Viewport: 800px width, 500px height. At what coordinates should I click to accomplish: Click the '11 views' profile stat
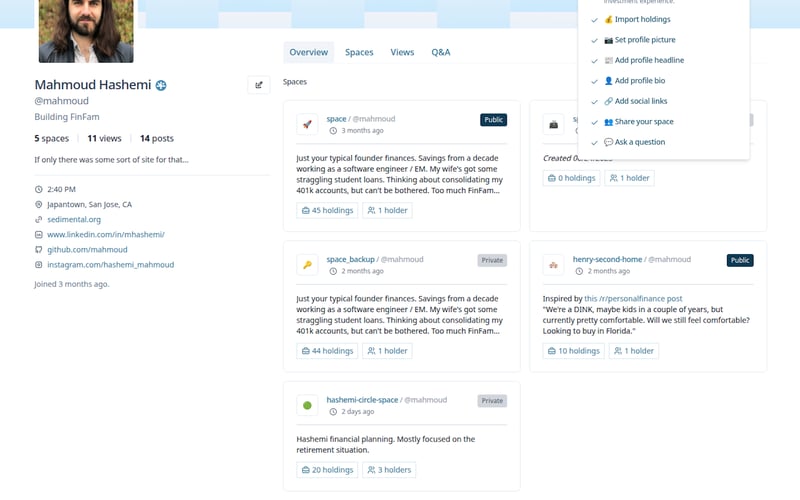(105, 138)
